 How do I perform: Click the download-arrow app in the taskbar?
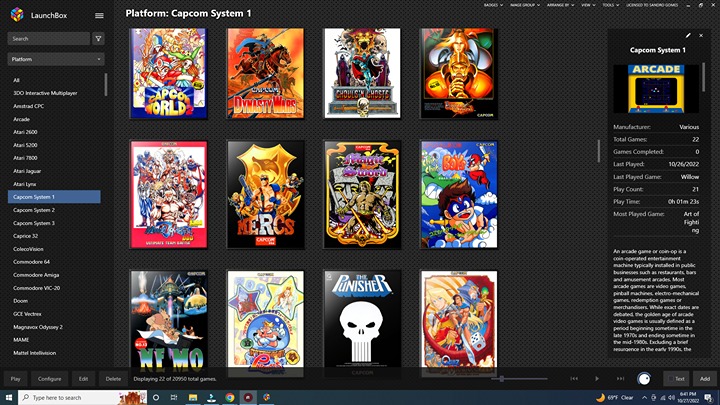coord(211,397)
